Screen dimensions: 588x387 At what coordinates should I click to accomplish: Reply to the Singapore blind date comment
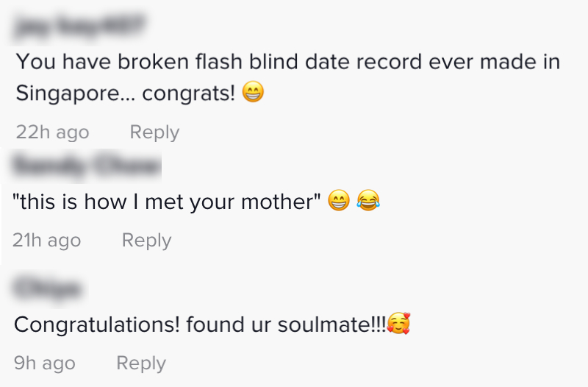[154, 132]
